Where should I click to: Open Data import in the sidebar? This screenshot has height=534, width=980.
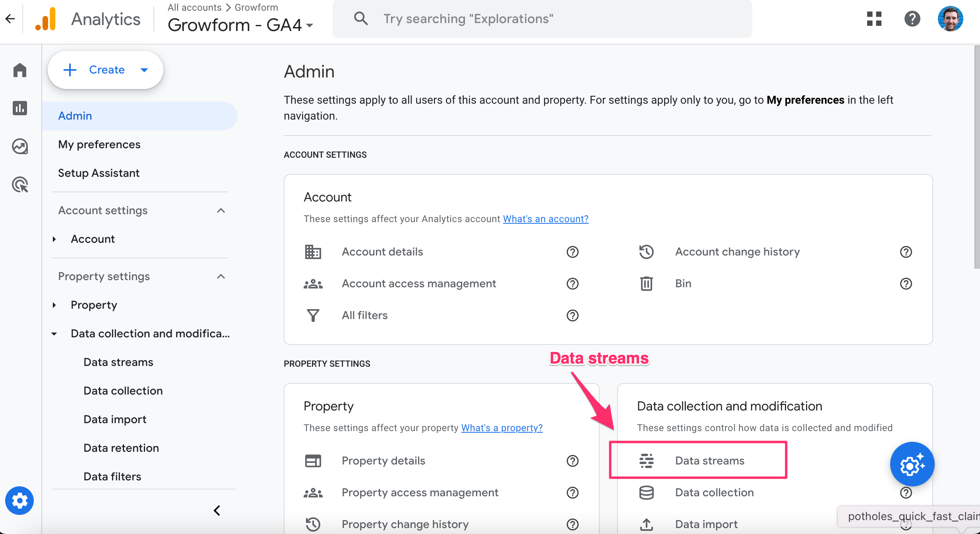pos(115,419)
